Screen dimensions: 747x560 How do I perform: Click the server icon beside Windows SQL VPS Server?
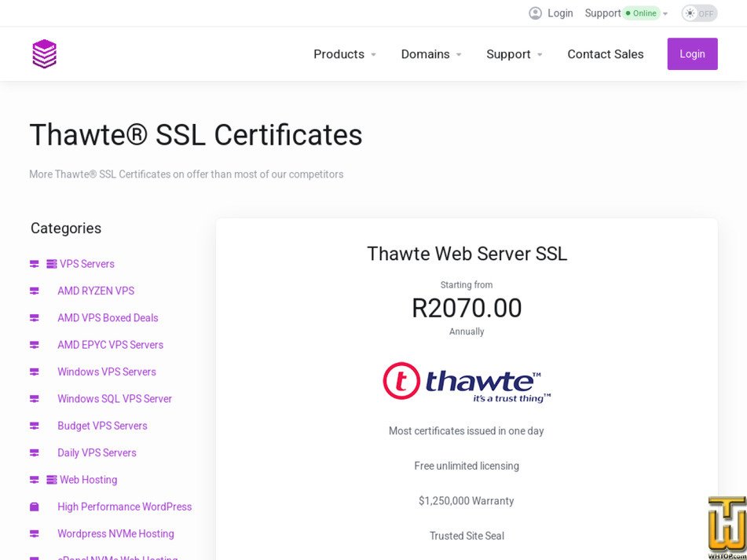(x=35, y=399)
